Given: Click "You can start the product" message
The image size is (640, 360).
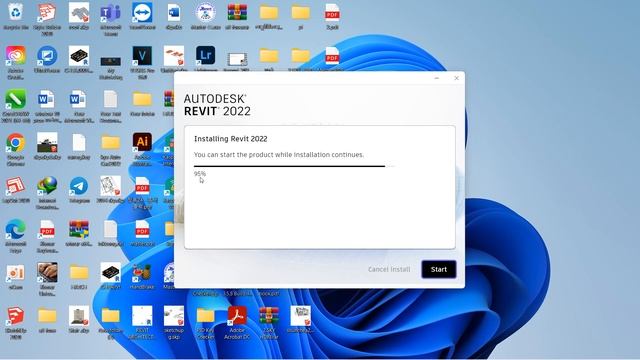Looking at the screenshot, I should click(x=279, y=155).
